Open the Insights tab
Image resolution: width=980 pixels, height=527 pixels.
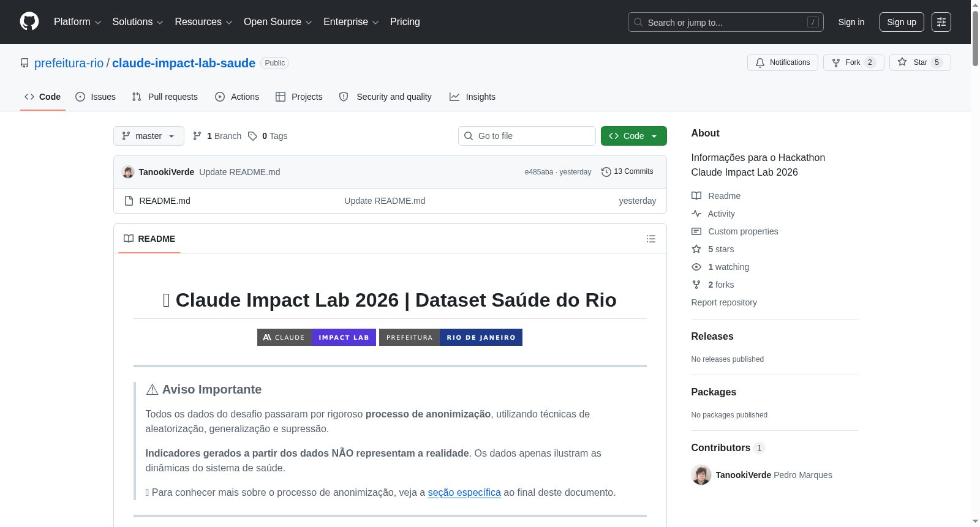click(472, 97)
